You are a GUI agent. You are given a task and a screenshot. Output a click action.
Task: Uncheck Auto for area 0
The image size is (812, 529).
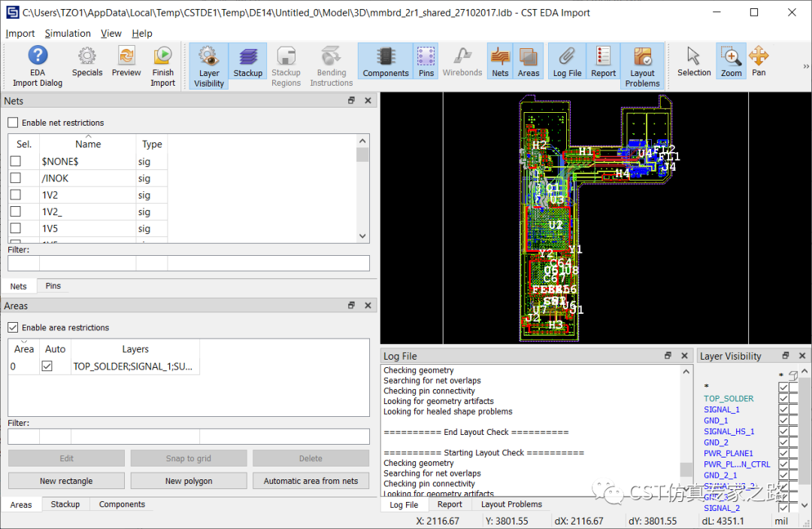(x=47, y=366)
